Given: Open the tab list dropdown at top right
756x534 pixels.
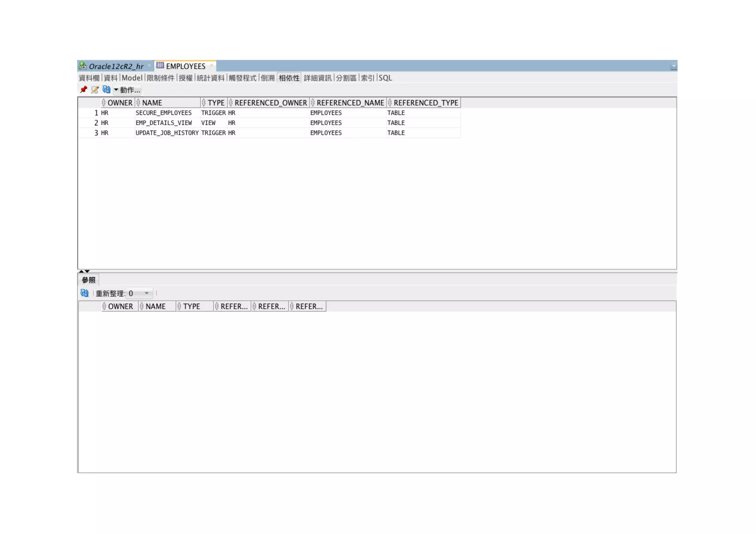Looking at the screenshot, I should click(674, 66).
